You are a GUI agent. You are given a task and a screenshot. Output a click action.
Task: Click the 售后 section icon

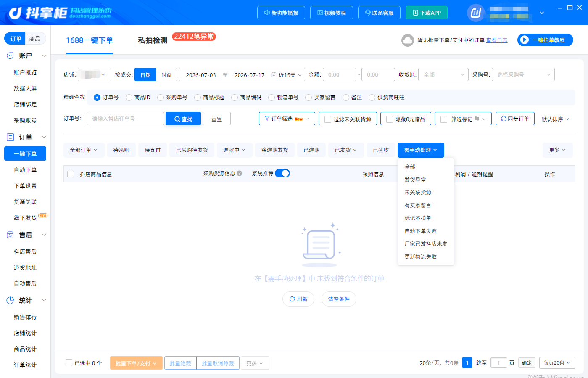(x=11, y=235)
